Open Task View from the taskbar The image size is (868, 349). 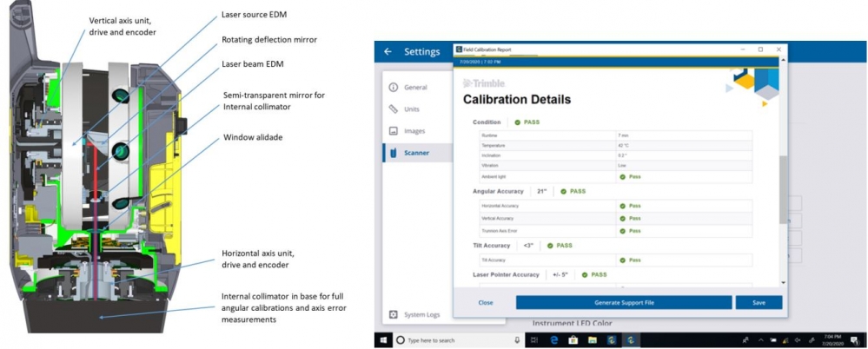coord(534,339)
